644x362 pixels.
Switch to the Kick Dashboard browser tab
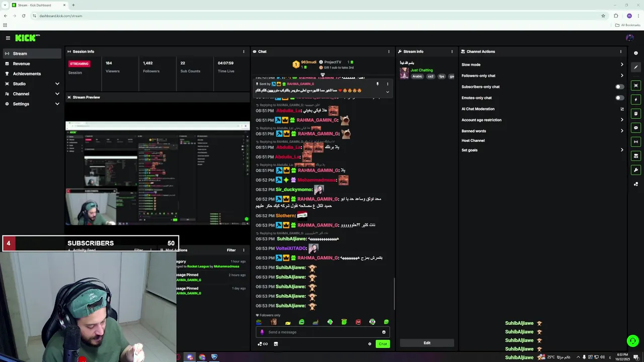tap(38, 5)
